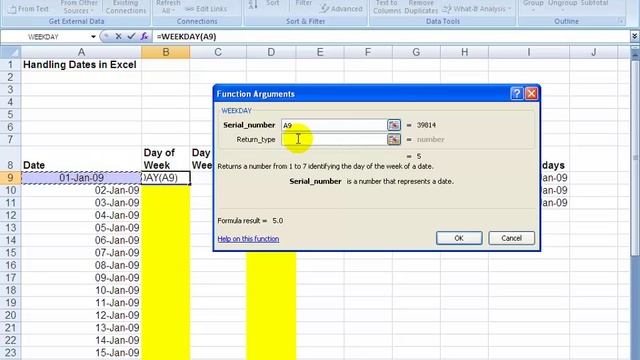Confirm formula with the checkmark icon

coord(131,37)
